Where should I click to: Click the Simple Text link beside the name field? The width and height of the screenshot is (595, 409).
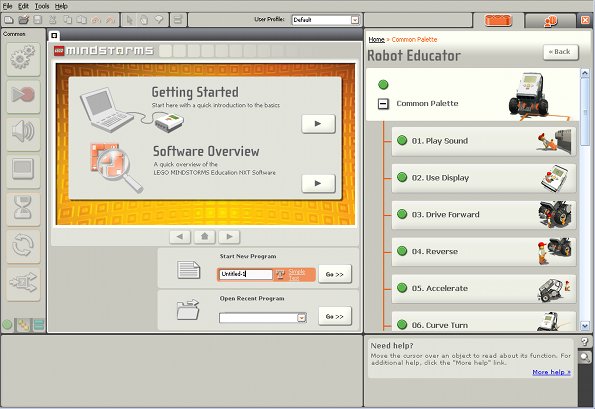click(297, 275)
